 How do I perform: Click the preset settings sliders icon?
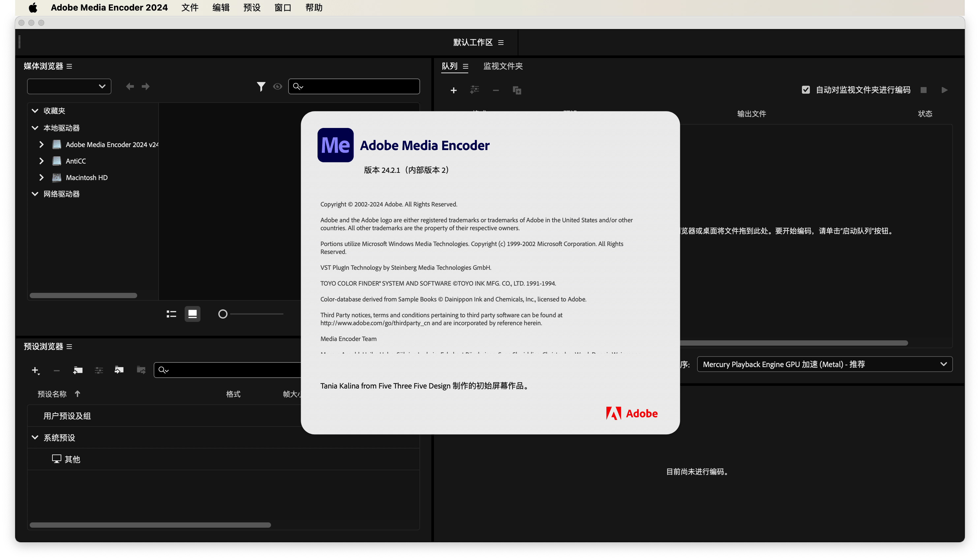tap(99, 370)
